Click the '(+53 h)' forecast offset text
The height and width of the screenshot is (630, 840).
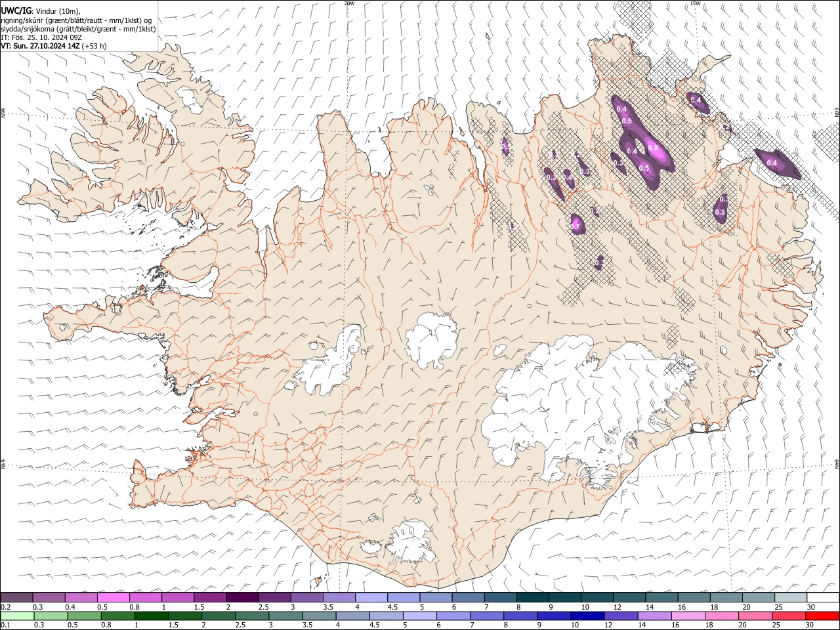point(94,46)
